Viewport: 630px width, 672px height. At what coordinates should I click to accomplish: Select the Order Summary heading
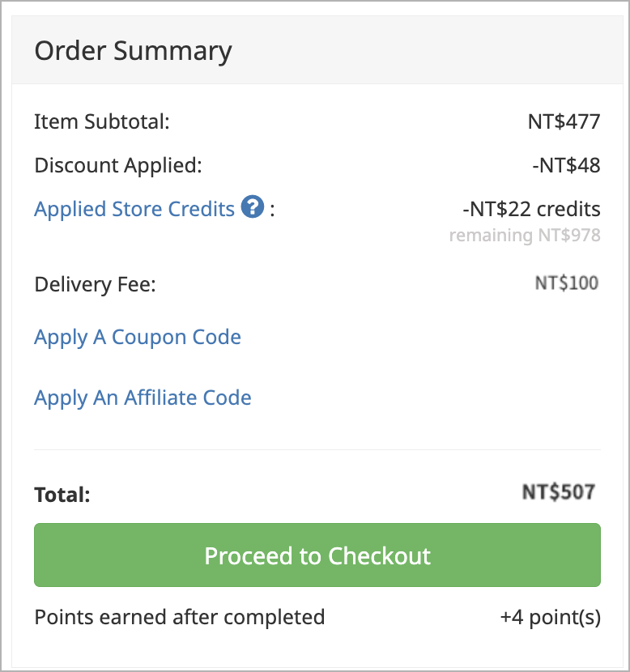pyautogui.click(x=134, y=51)
